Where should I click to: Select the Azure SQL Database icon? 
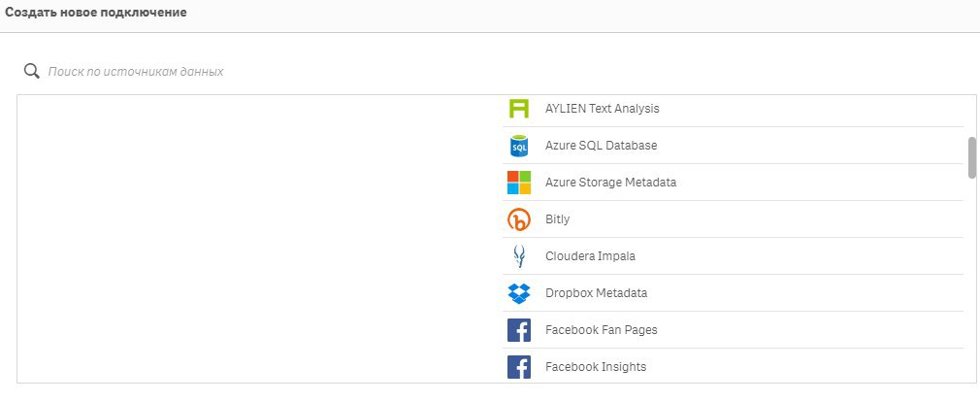click(x=519, y=146)
